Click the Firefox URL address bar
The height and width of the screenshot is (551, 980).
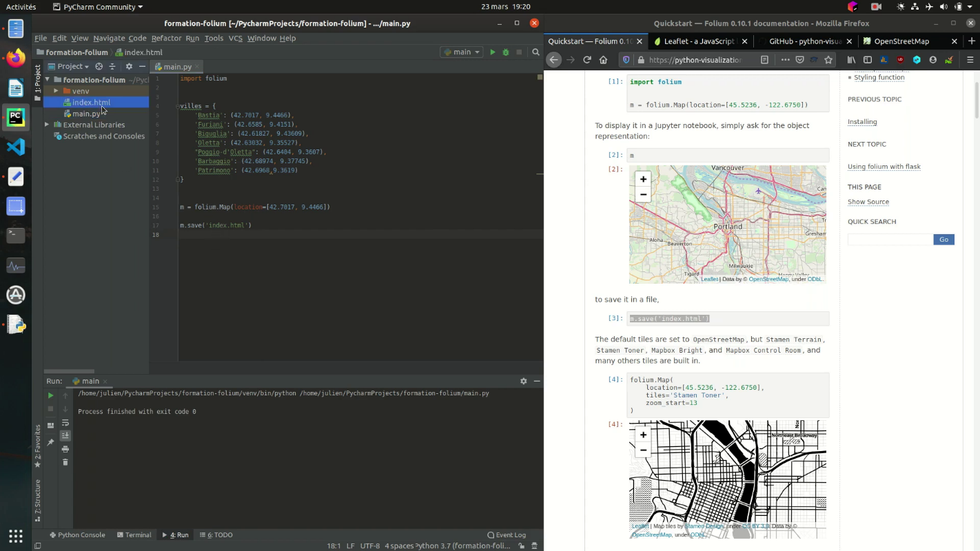[x=695, y=60]
